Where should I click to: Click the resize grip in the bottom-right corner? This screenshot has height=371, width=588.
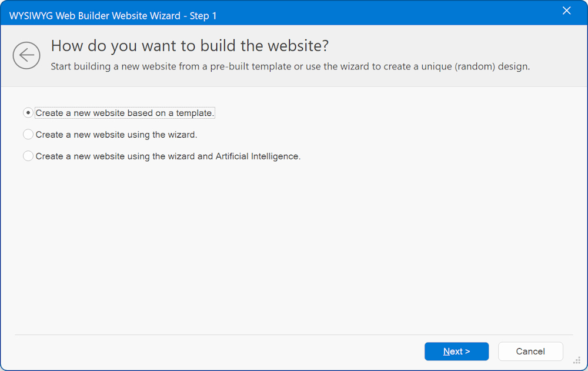(x=577, y=360)
